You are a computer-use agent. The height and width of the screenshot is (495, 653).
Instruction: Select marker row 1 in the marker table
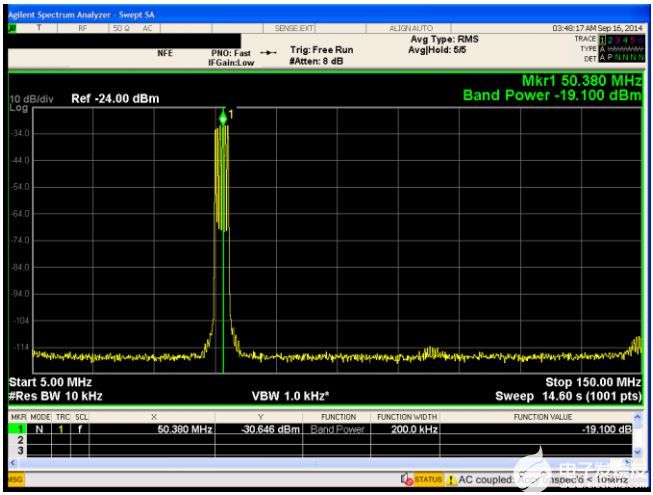point(20,429)
